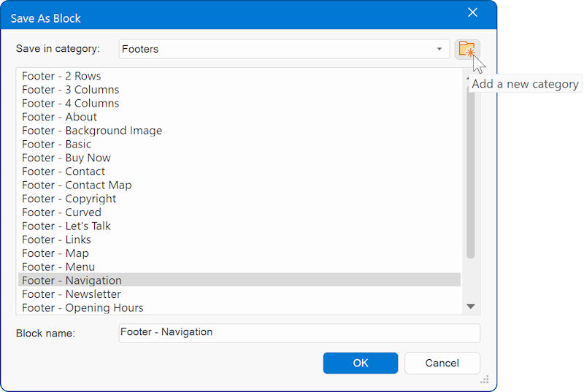Select Footer - Copyright in list
This screenshot has height=392, width=584.
[x=69, y=199]
